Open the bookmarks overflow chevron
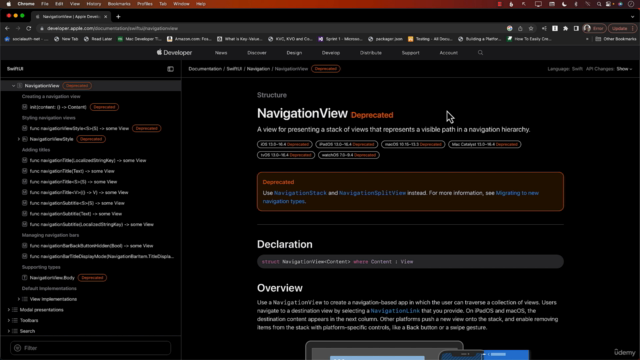This screenshot has width=640, height=360. (587, 39)
